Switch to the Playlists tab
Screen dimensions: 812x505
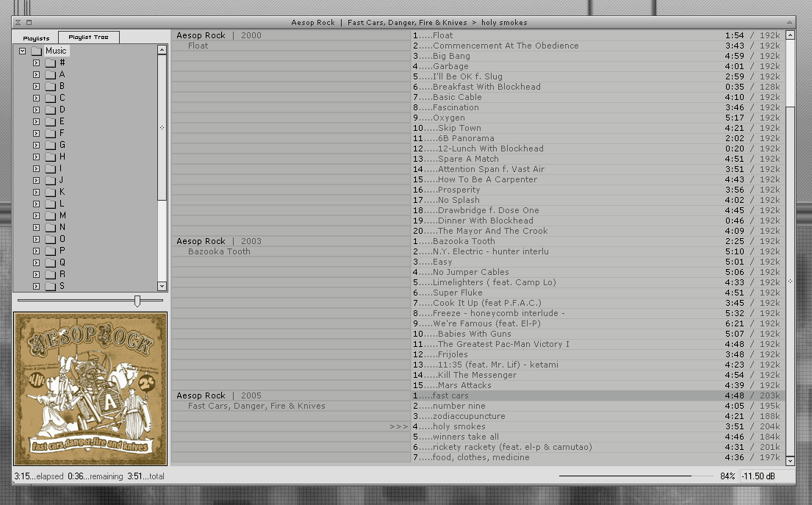click(36, 37)
